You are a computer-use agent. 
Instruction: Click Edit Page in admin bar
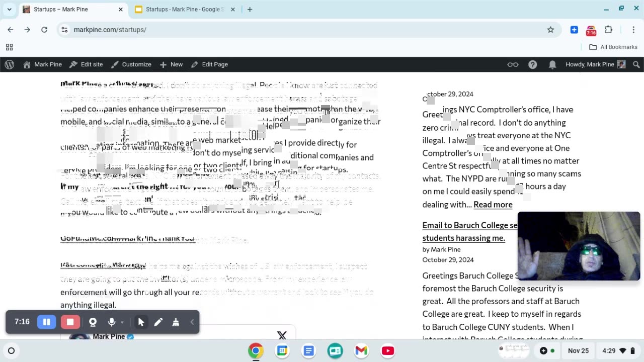point(209,64)
